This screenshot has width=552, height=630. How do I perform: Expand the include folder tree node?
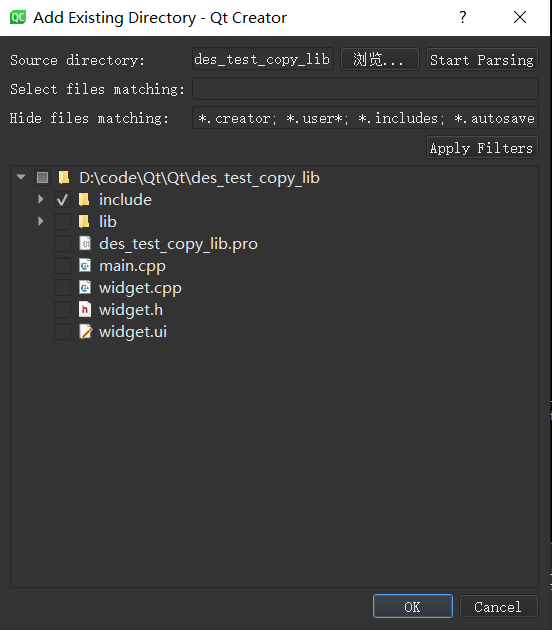point(41,199)
